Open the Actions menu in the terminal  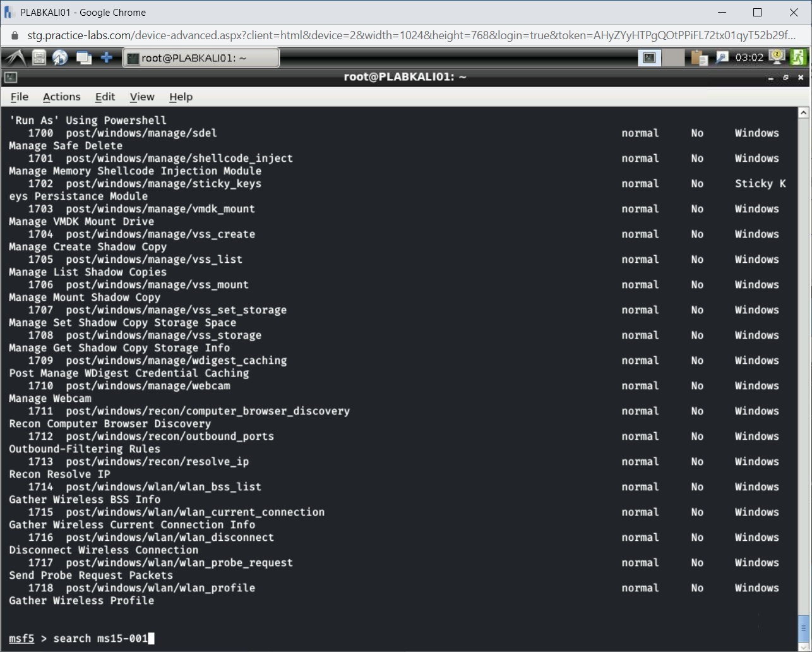point(61,97)
